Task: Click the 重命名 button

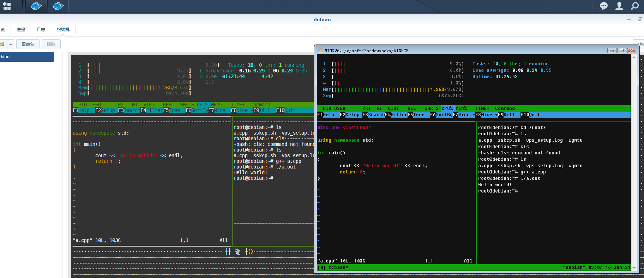Action: point(28,45)
